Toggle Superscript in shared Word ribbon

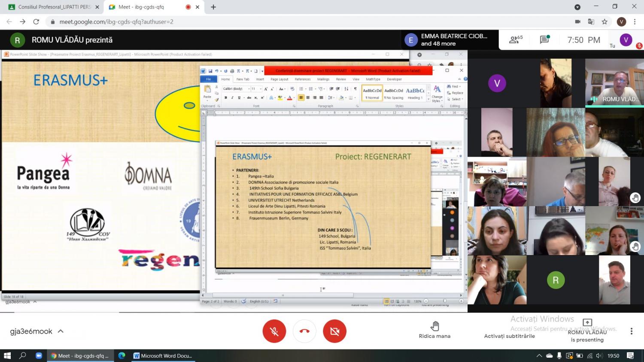click(x=262, y=97)
